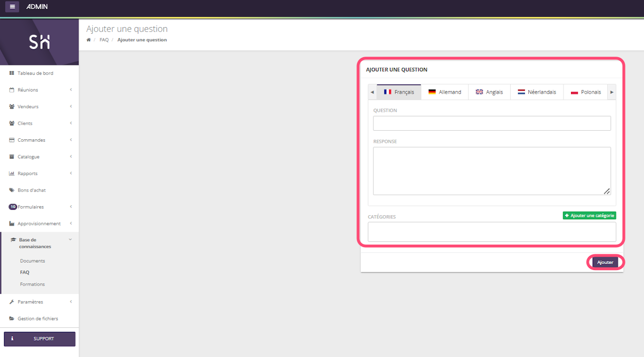Viewport: 644px width, 357px height.
Task: Click the hamburger menu icon in top bar
Action: click(x=12, y=7)
